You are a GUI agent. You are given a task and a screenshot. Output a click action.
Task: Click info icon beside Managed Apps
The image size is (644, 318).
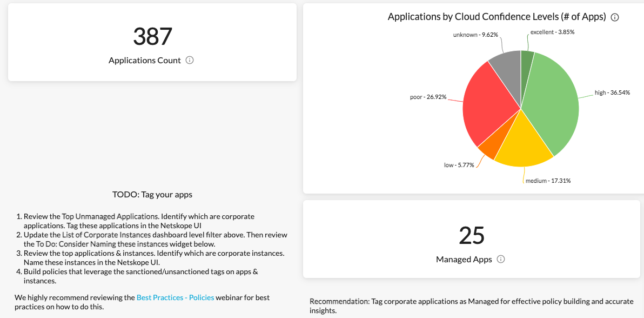click(x=501, y=259)
